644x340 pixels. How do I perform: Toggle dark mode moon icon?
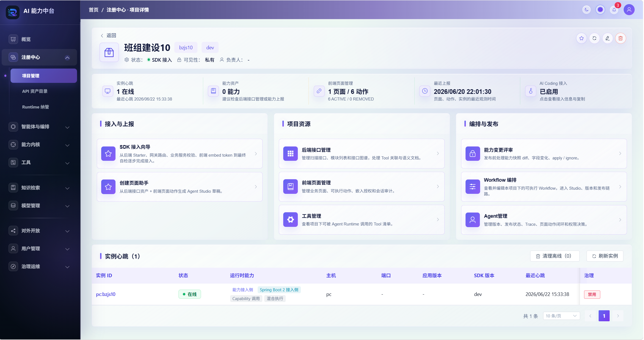click(x=586, y=10)
